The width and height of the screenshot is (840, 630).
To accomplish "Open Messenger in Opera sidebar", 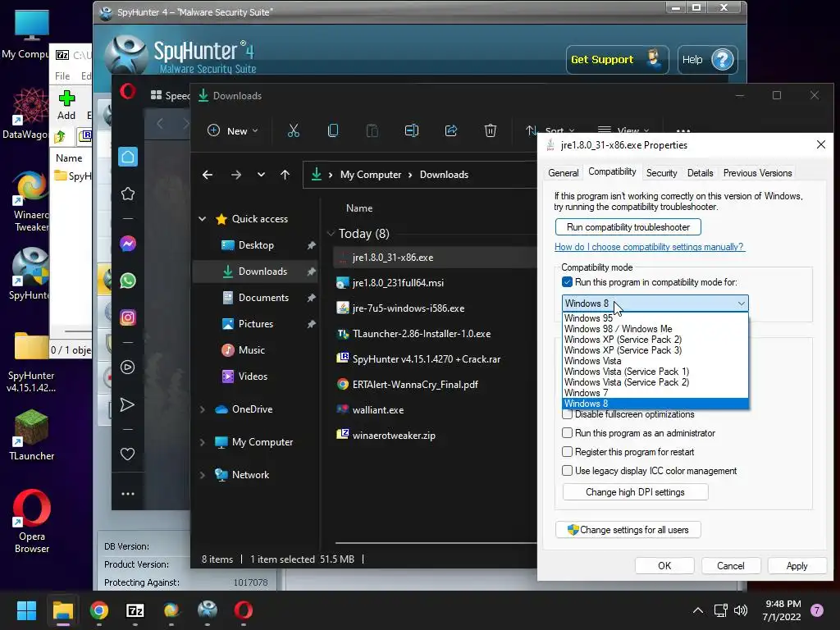I will (127, 244).
